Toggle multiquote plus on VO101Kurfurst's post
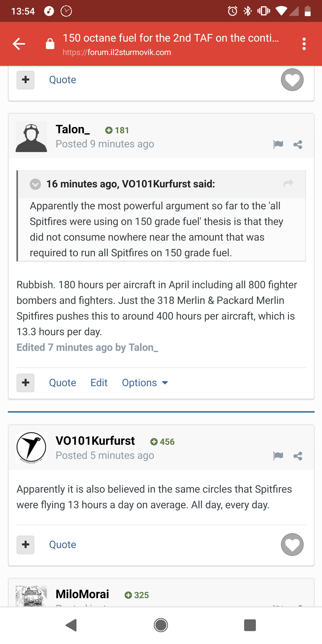 click(x=25, y=544)
